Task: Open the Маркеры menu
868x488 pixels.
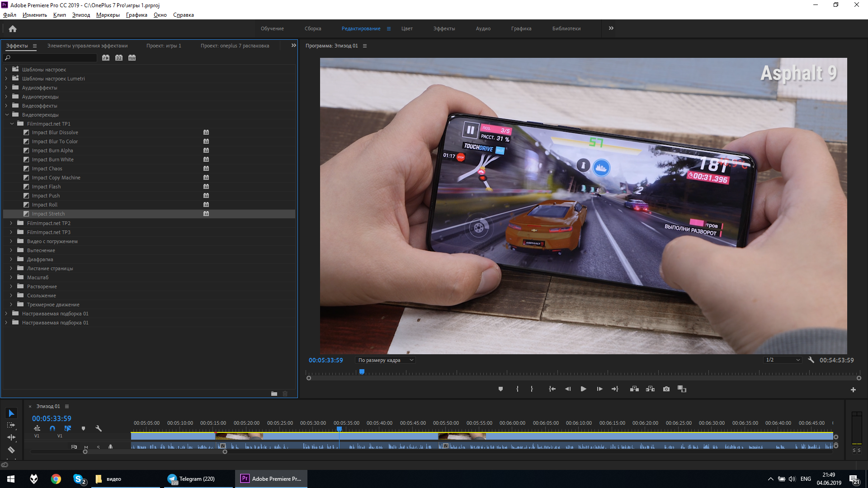Action: click(108, 15)
